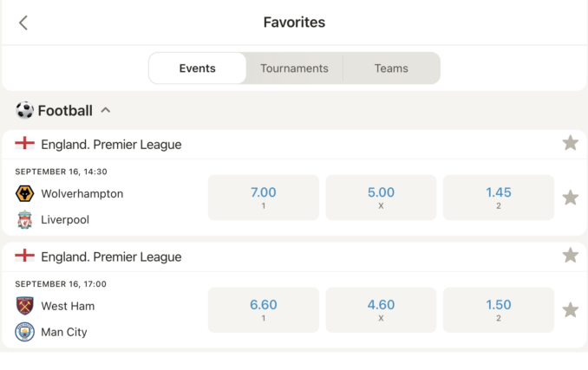Click the Man City team crest

click(25, 332)
